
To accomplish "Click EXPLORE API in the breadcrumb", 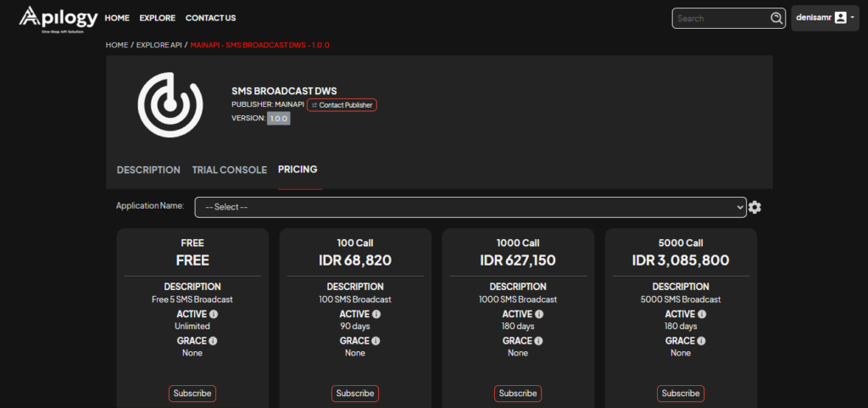I will pyautogui.click(x=159, y=45).
